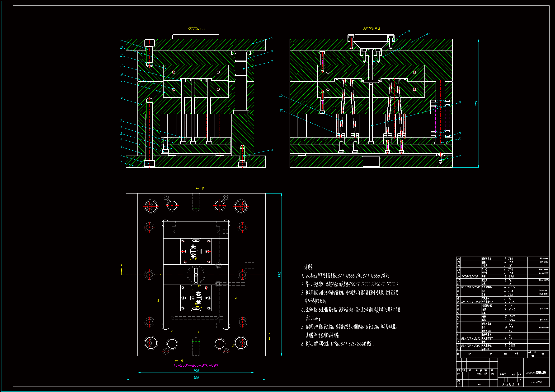Click the 装配图 title in title block
555x392 pixels.
click(541, 373)
